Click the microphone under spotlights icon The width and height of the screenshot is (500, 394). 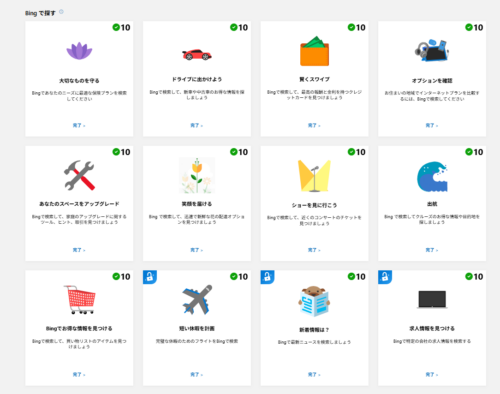314,176
